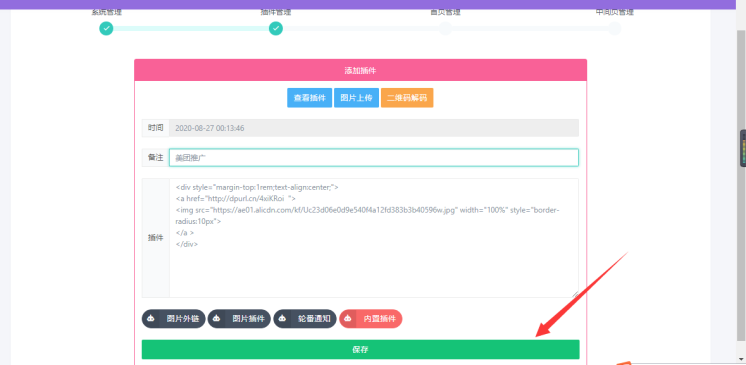746x365 pixels.
Task: Go to the 系统管理 completed step check
Action: (x=106, y=29)
